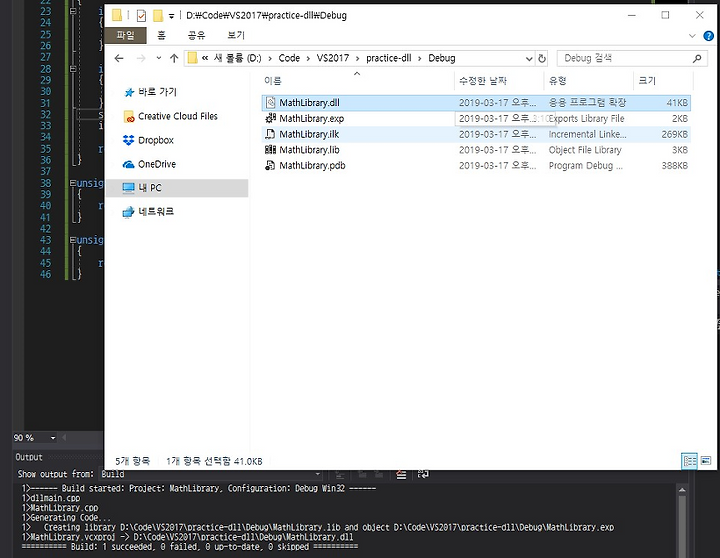This screenshot has width=720, height=558.
Task: Open 네트워크 in navigation pane
Action: tap(148, 212)
